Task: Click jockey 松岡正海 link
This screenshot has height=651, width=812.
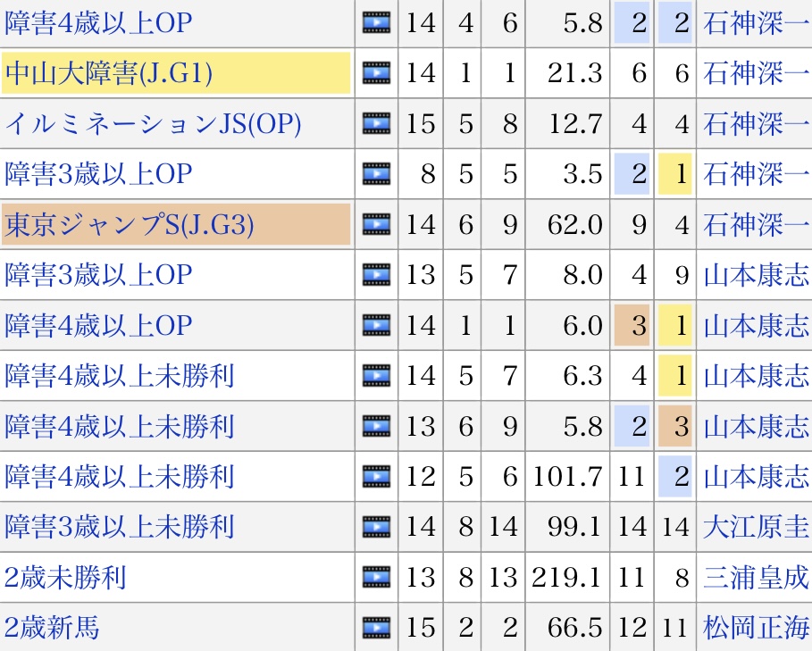Action: coord(756,628)
